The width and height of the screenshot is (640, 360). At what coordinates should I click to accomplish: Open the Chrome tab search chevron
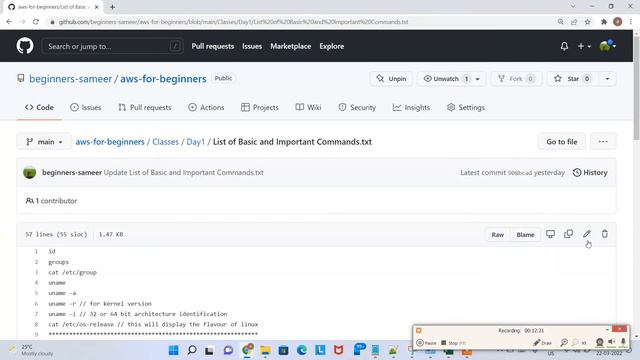[x=573, y=7]
